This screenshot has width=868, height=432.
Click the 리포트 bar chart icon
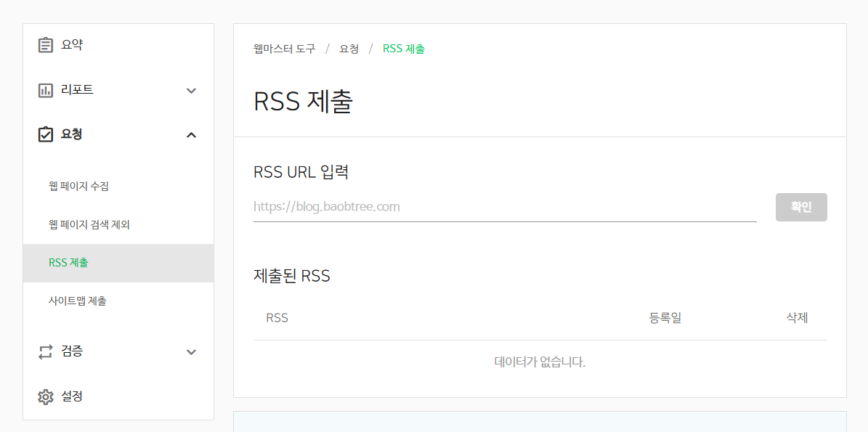coord(45,89)
